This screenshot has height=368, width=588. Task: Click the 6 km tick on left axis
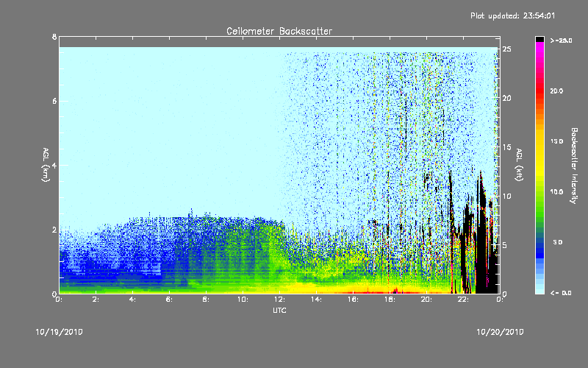pyautogui.click(x=54, y=101)
